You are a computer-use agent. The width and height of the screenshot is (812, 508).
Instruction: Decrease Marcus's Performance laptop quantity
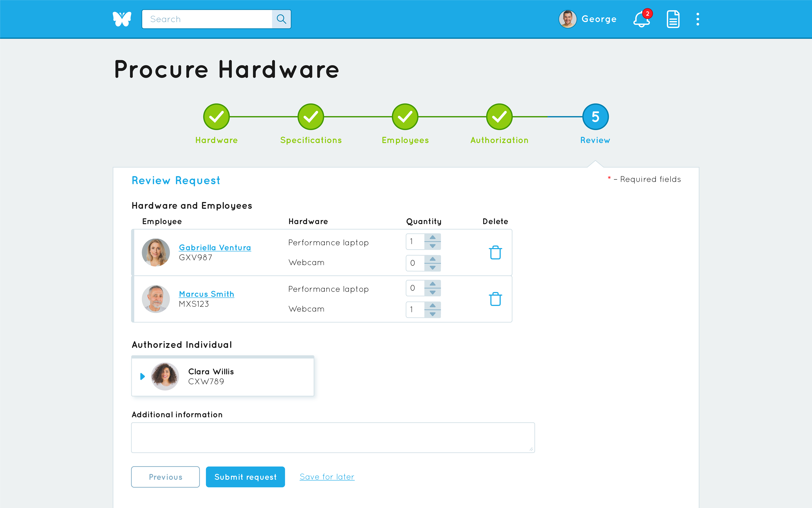432,292
